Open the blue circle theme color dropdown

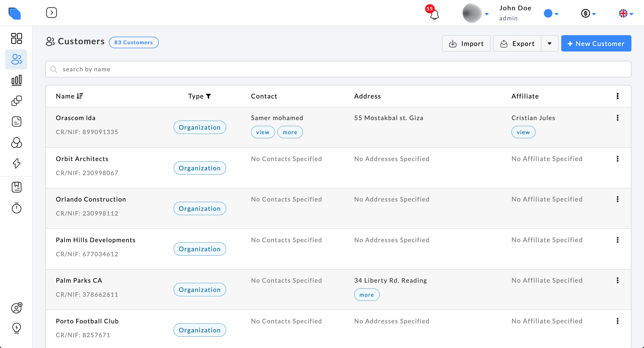551,14
